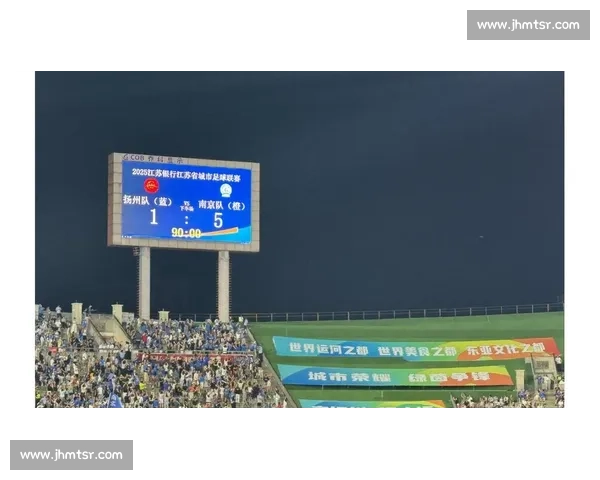Click the 世界美食之都 banner text

[x=417, y=351]
